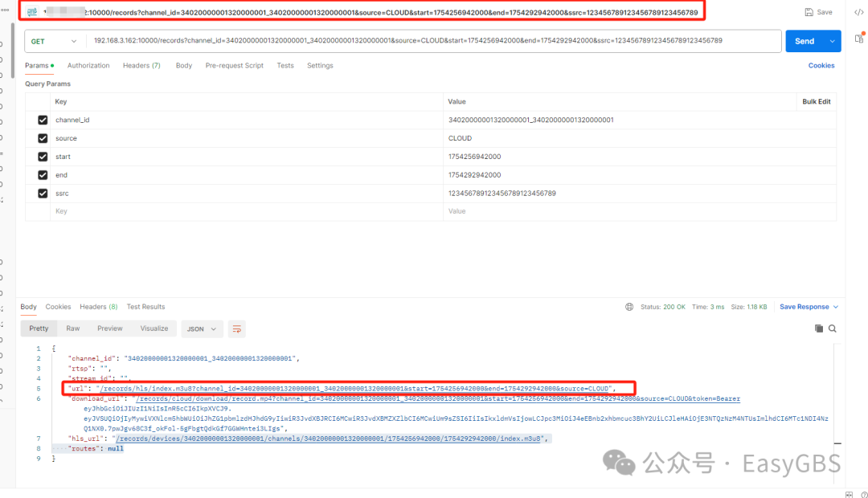868x498 pixels.
Task: Click the request URL input field
Action: click(433, 41)
